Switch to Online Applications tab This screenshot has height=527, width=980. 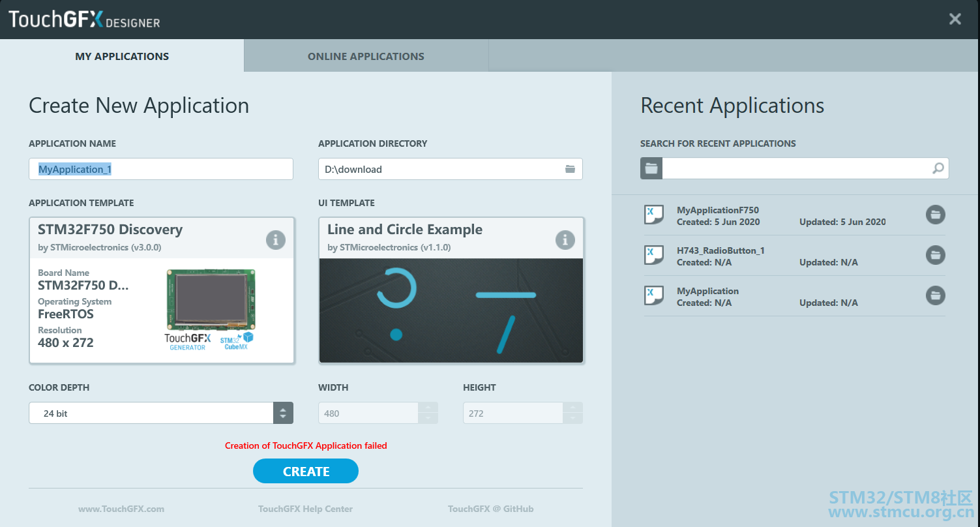tap(366, 56)
